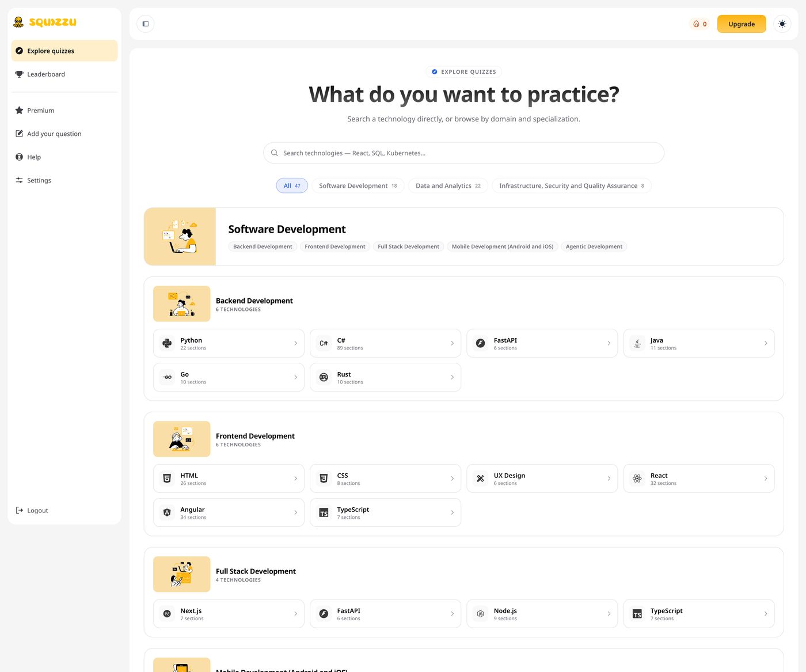Open Go card chevron arrow
This screenshot has height=672, width=806.
296,377
